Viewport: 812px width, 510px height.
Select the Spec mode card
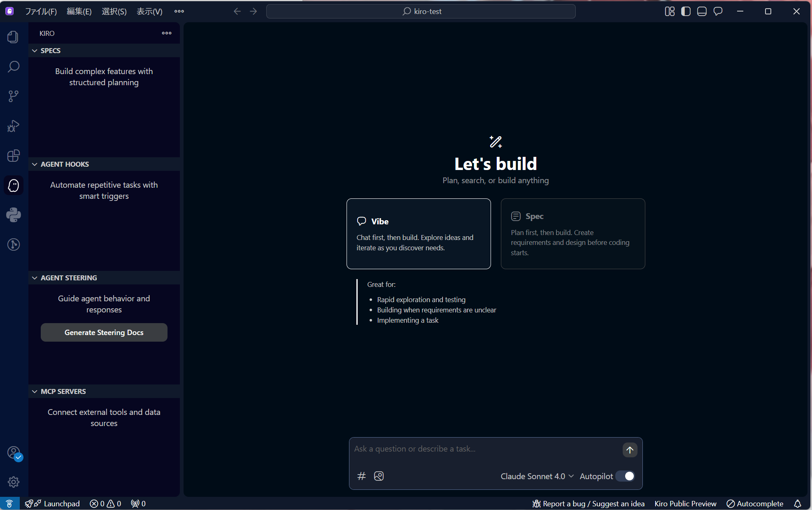coord(572,234)
